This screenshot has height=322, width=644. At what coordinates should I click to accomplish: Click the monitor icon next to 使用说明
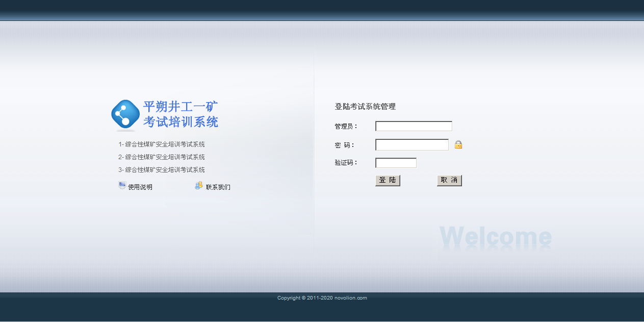pyautogui.click(x=122, y=186)
